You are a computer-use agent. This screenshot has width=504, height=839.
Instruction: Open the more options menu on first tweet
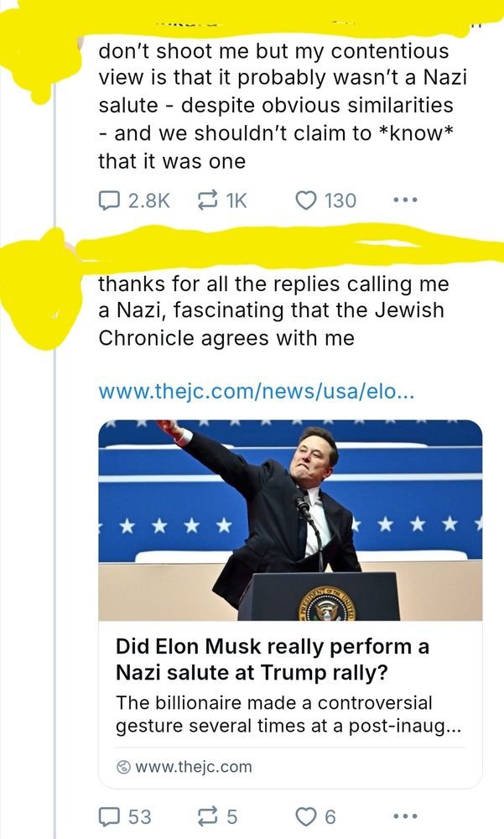point(405,200)
